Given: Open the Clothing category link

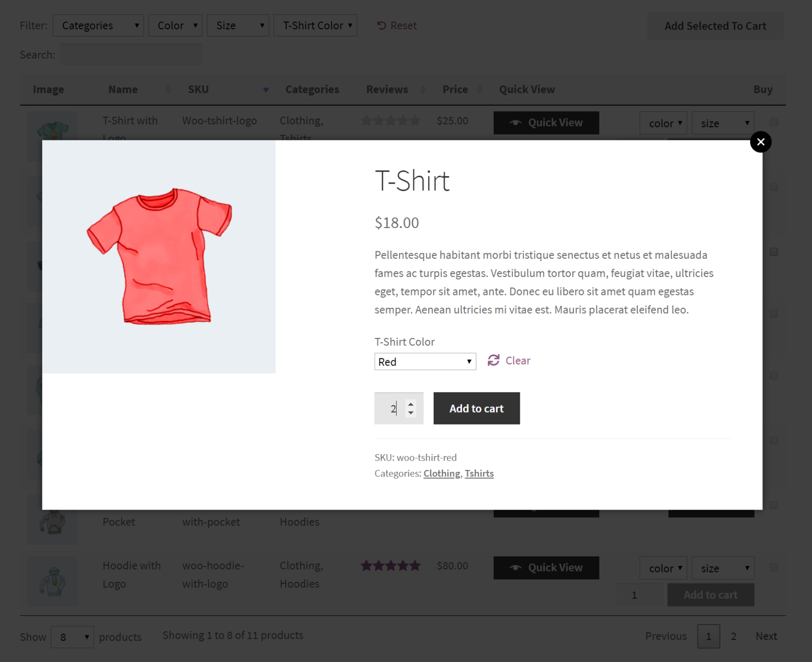Looking at the screenshot, I should tap(442, 473).
